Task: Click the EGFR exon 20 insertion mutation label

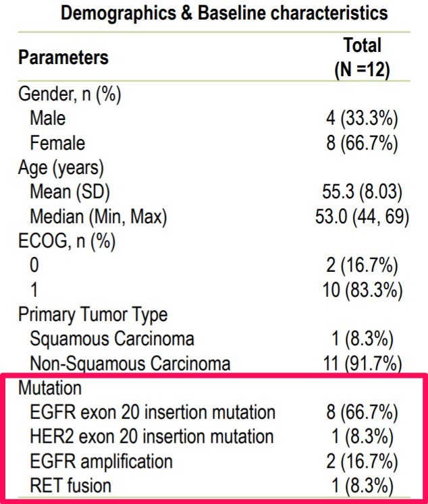Action: [153, 413]
